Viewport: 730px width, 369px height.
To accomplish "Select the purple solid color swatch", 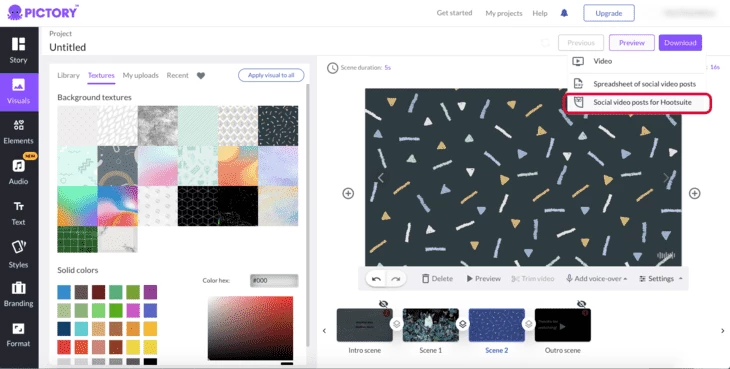I will click(150, 292).
